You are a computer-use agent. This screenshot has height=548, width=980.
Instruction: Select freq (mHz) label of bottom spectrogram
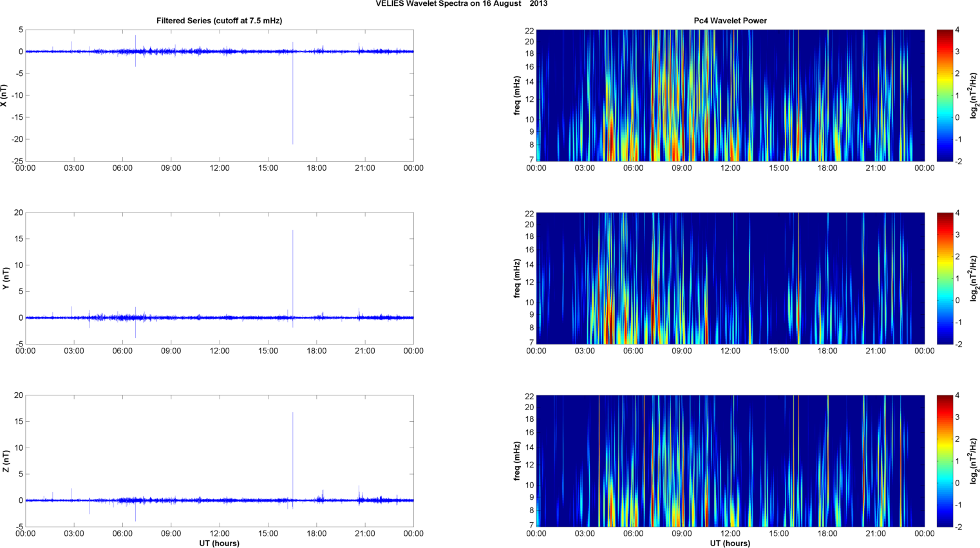(516, 461)
